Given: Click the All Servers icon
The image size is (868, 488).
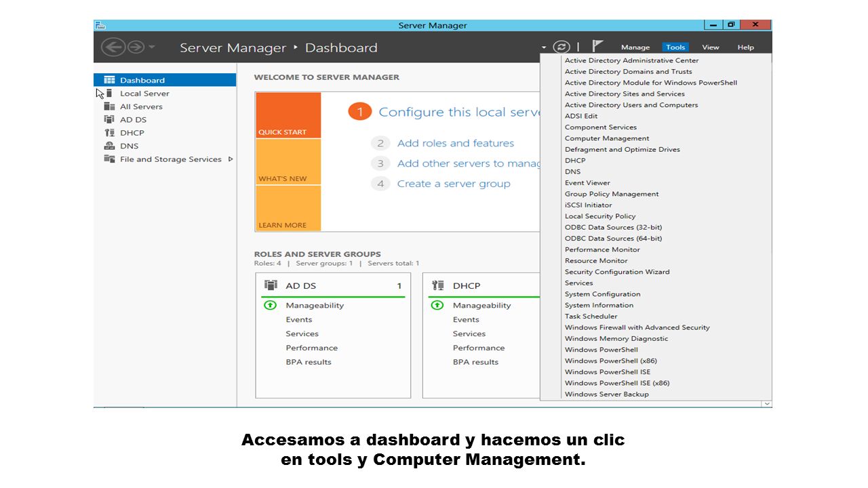Looking at the screenshot, I should pos(108,106).
